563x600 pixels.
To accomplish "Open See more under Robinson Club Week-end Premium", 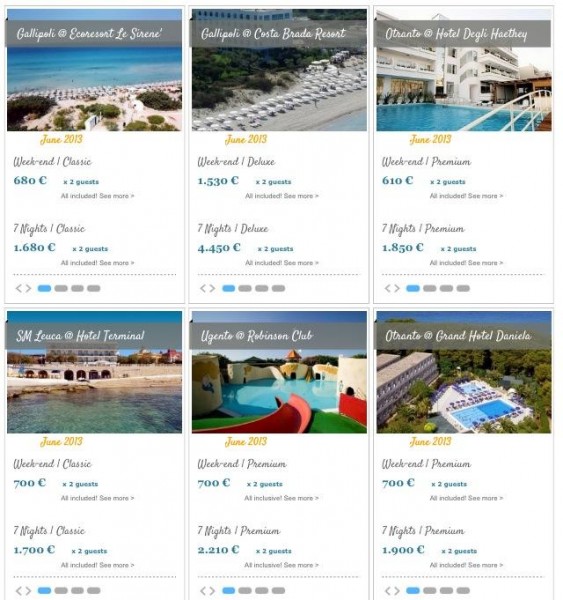I will [301, 498].
